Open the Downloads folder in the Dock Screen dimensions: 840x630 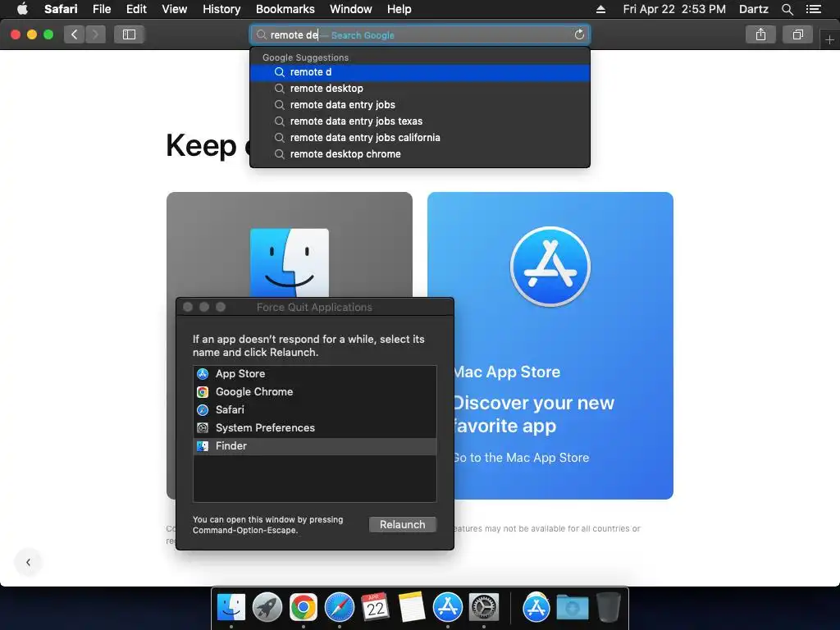pos(572,608)
